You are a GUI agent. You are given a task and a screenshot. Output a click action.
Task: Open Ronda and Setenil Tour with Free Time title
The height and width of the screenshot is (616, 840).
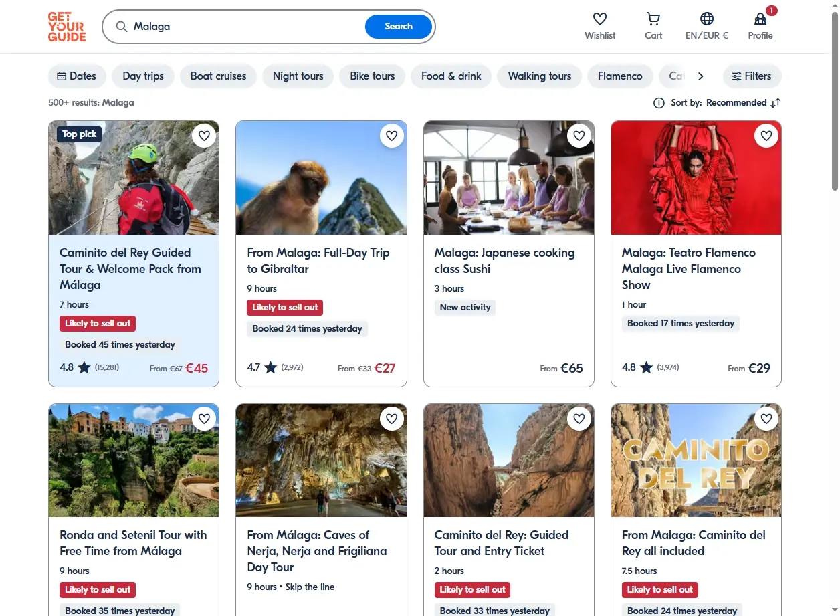pyautogui.click(x=133, y=543)
